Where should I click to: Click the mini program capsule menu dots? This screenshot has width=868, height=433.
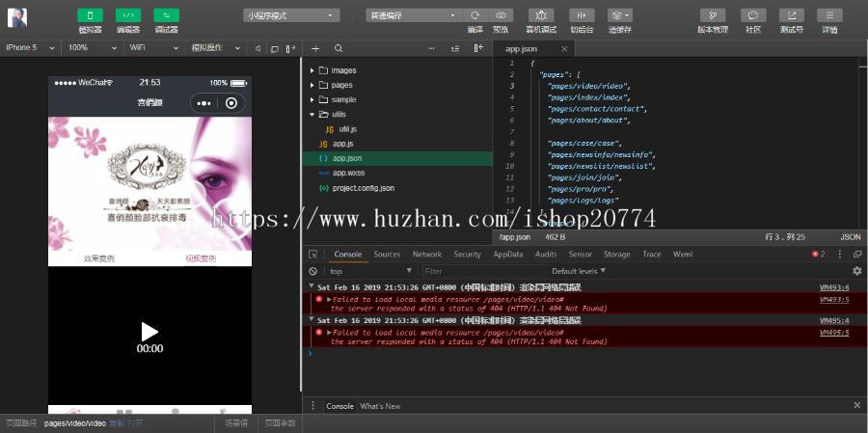203,103
